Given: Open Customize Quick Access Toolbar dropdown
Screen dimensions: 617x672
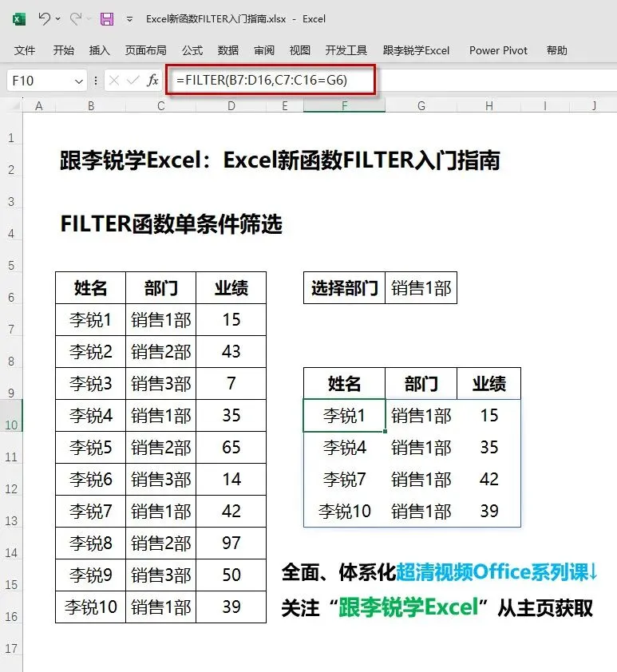Looking at the screenshot, I should tap(129, 19).
